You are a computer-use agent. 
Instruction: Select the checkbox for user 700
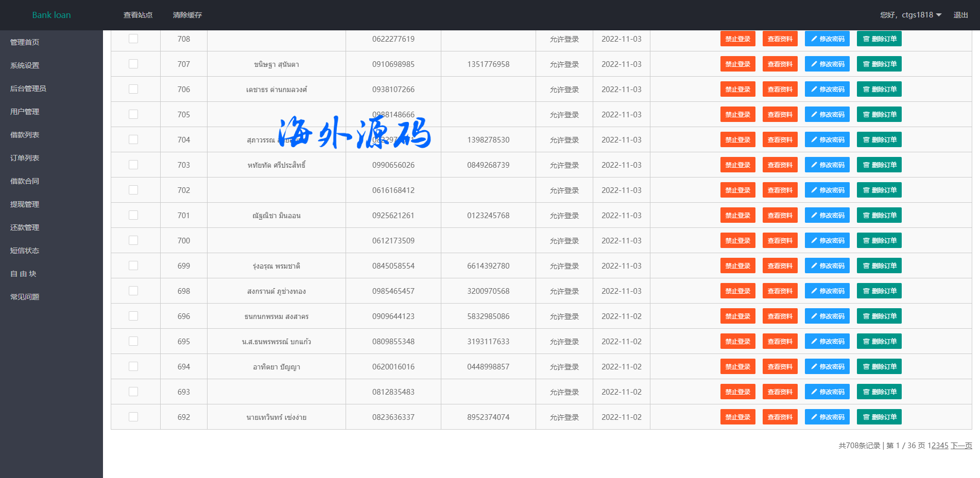click(133, 240)
